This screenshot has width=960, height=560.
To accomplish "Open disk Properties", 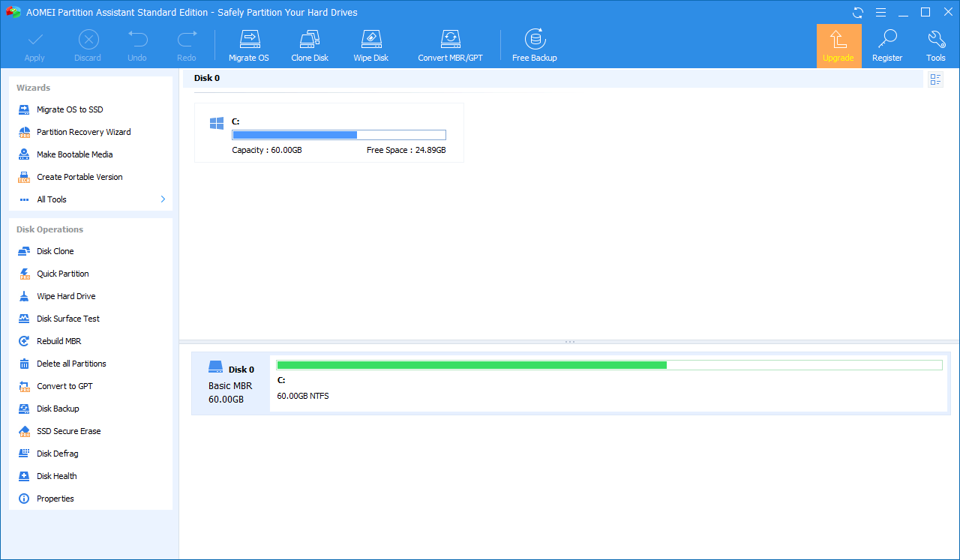I will tap(55, 499).
